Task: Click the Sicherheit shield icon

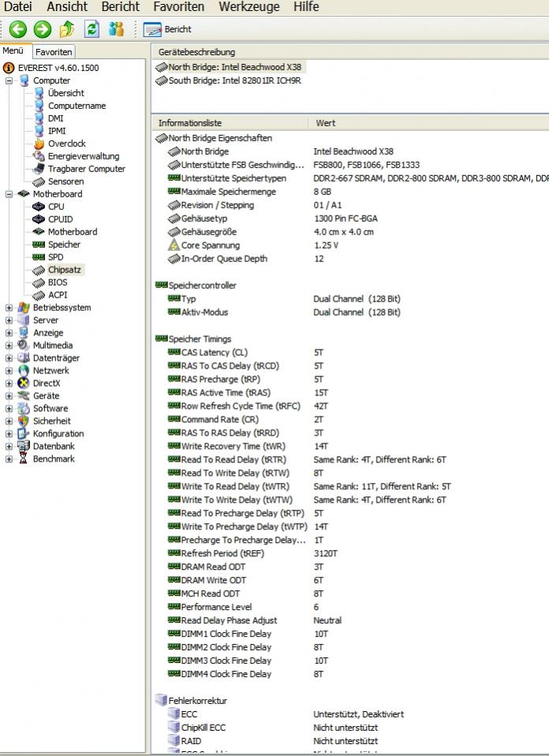Action: pyautogui.click(x=24, y=421)
